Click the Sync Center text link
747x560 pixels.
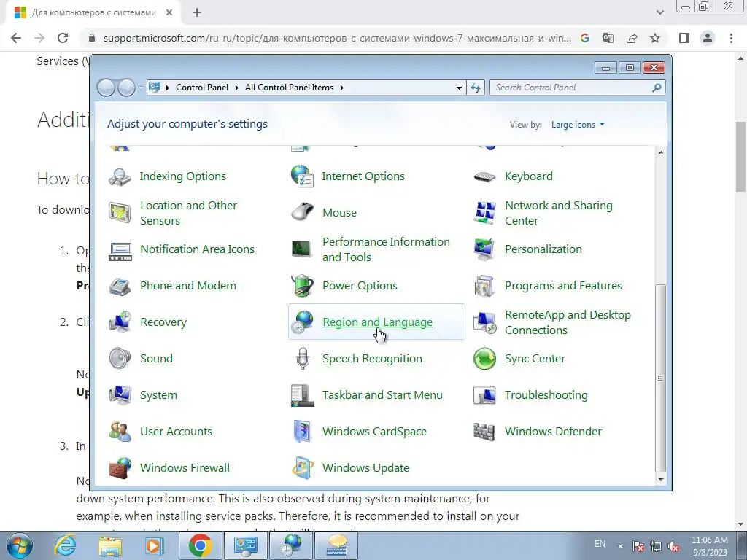(x=535, y=359)
